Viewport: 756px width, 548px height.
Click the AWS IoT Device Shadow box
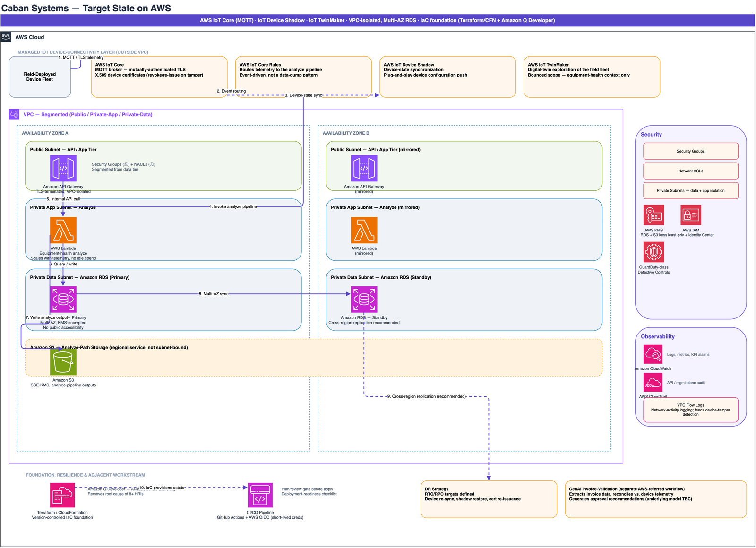pos(447,77)
